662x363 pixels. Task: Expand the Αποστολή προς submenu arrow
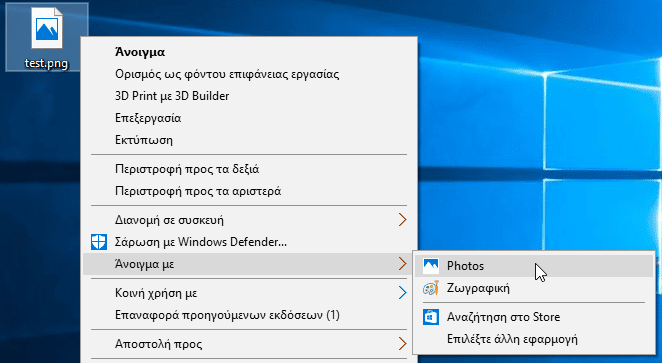(402, 344)
